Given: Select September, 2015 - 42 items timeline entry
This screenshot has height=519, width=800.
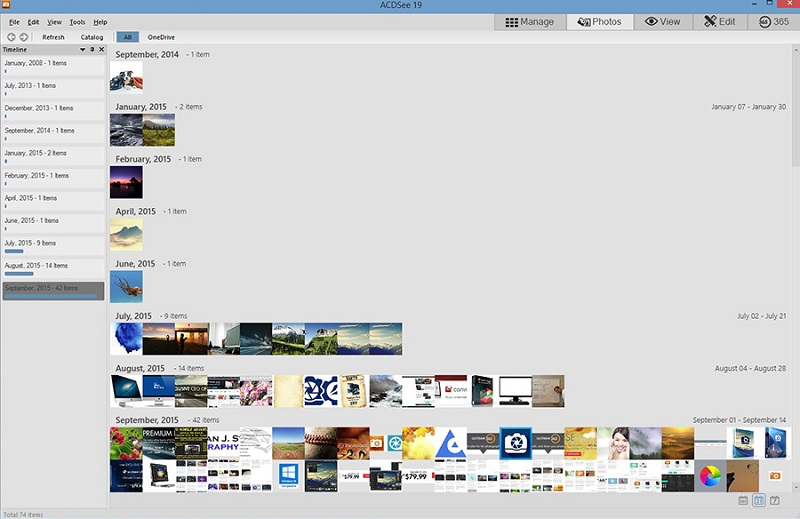Looking at the screenshot, I should pyautogui.click(x=53, y=291).
